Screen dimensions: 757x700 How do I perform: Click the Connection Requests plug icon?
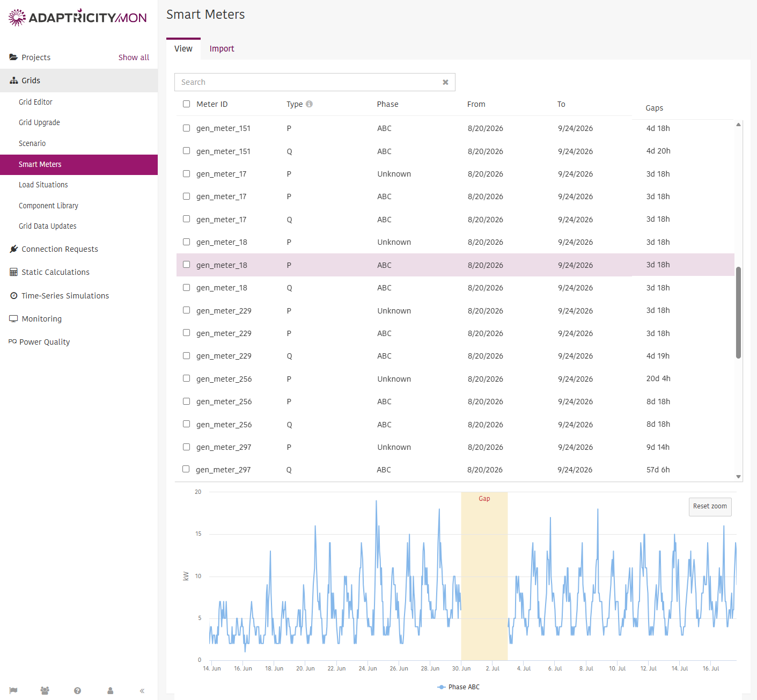point(14,249)
